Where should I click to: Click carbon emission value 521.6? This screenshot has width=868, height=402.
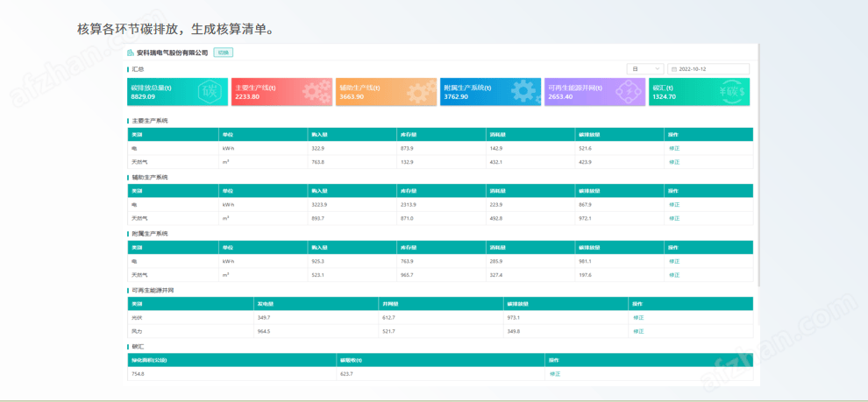tap(585, 148)
